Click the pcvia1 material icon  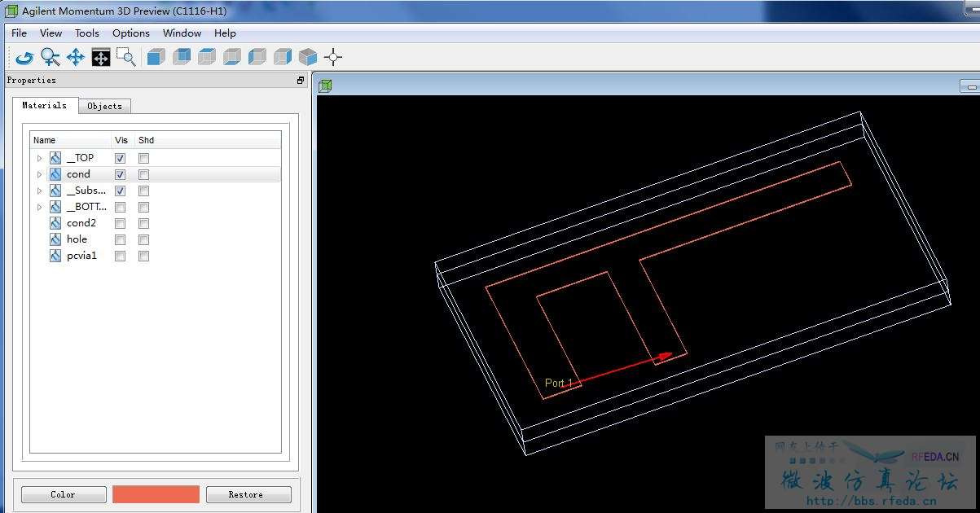(x=55, y=256)
